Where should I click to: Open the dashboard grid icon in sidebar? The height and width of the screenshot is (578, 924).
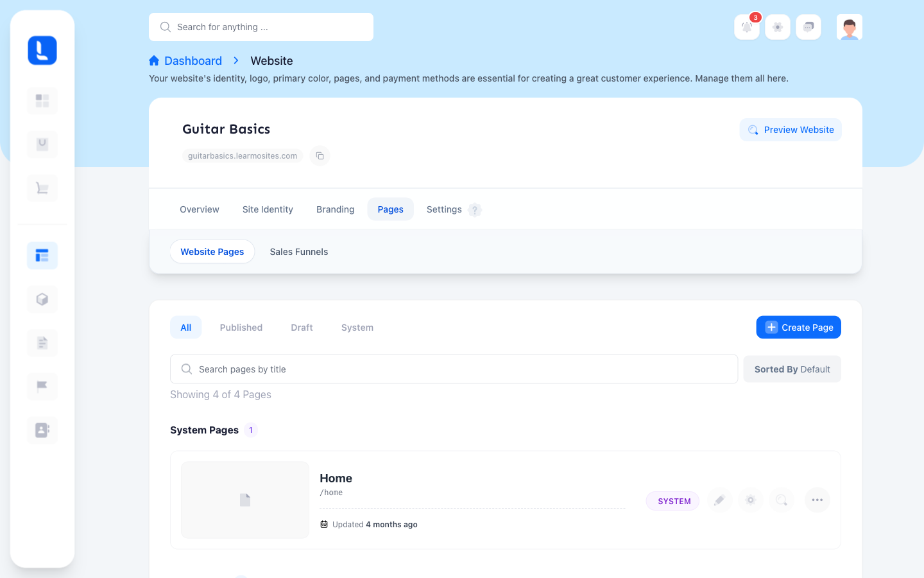pyautogui.click(x=42, y=101)
